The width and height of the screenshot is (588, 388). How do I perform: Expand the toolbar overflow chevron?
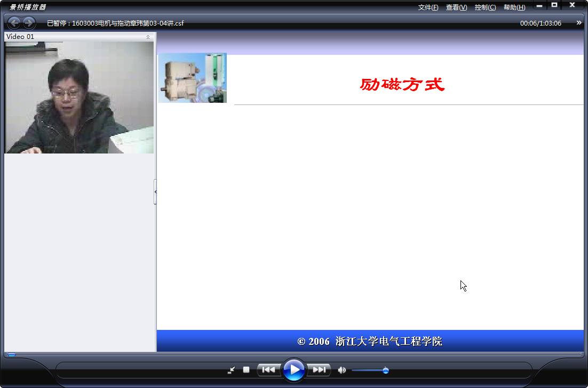(x=579, y=23)
